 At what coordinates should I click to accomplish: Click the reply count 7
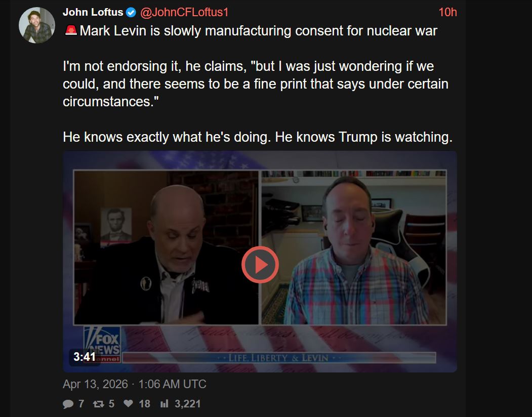pyautogui.click(x=81, y=404)
